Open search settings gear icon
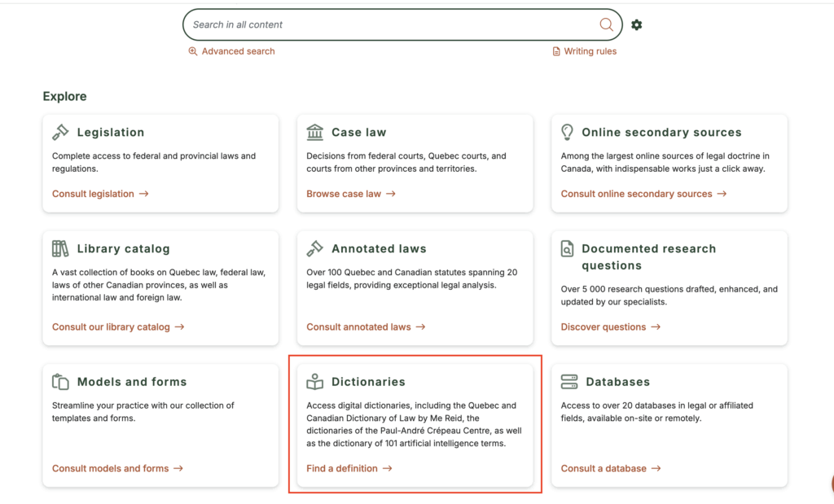 tap(637, 24)
